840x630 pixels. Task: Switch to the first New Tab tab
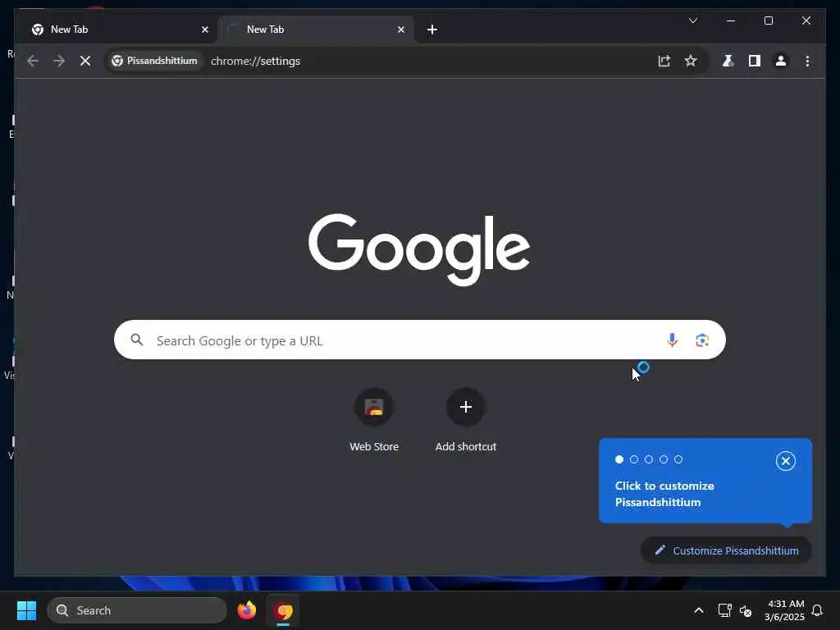tap(118, 30)
